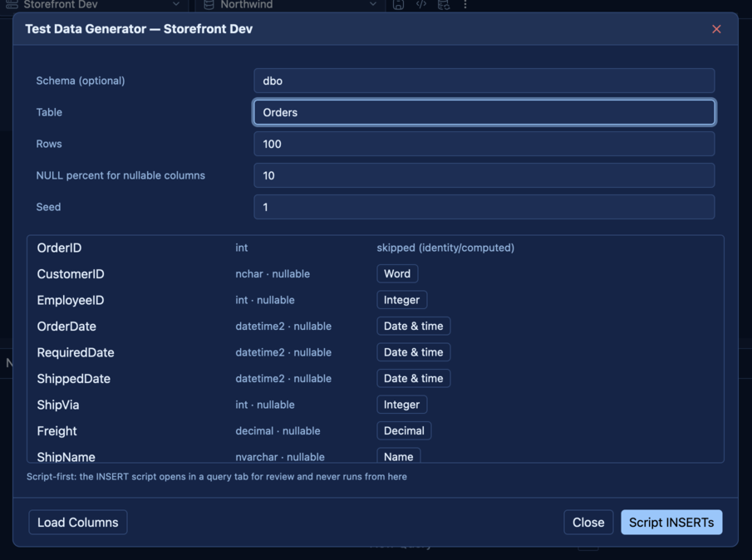Select the ShippedDate column name
Viewport: 752px width, 560px height.
tap(74, 378)
